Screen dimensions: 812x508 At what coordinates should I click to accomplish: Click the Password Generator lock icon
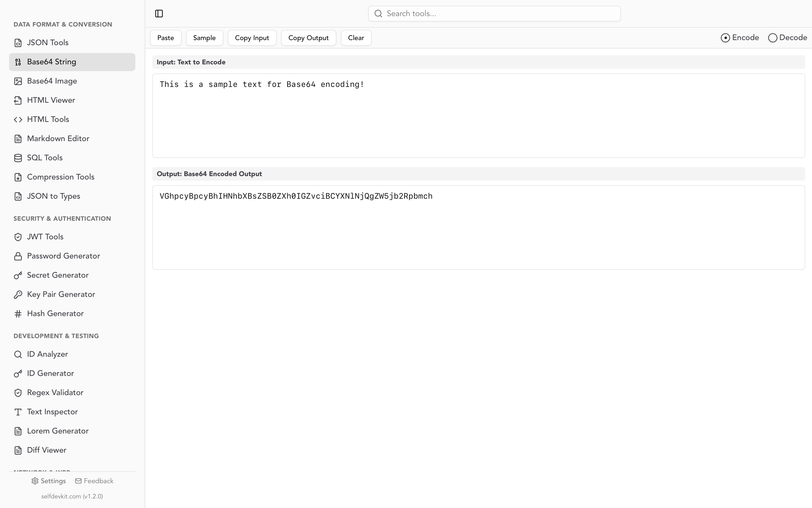click(18, 256)
